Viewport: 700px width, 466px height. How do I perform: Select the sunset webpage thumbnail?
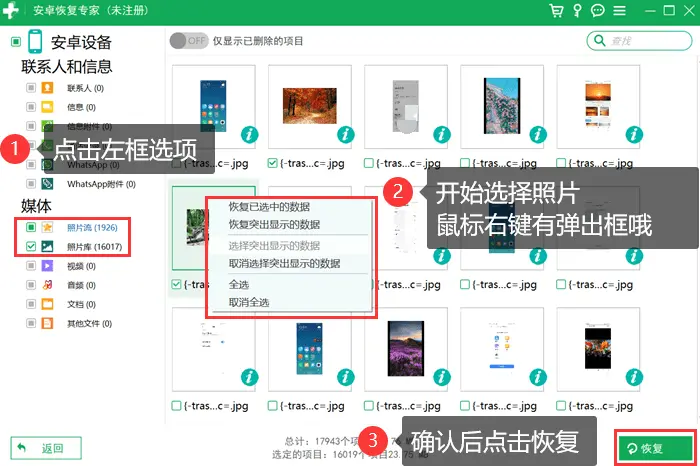(x=598, y=105)
